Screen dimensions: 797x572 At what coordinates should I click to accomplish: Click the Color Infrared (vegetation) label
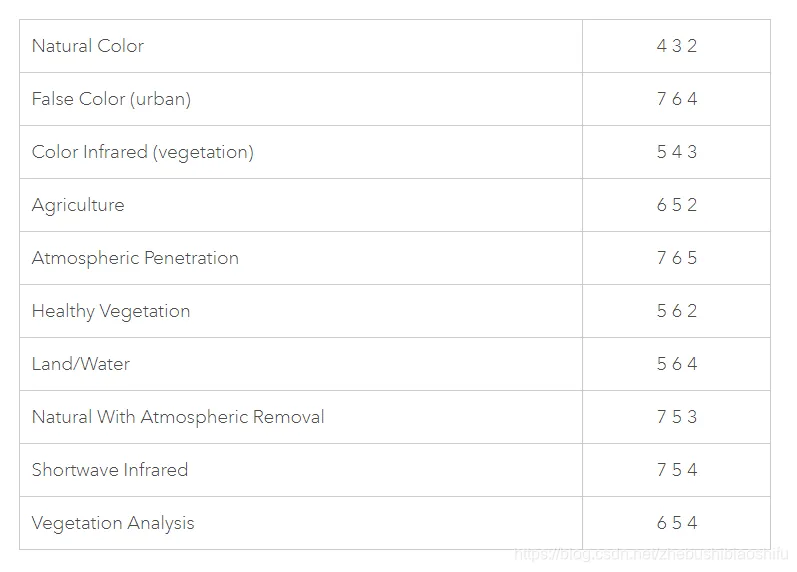(x=143, y=152)
